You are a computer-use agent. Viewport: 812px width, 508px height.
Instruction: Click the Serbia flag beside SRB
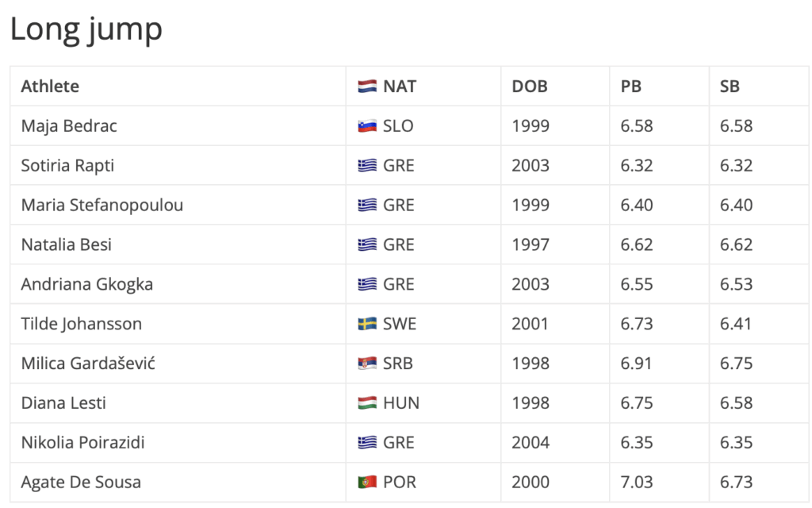(x=366, y=364)
